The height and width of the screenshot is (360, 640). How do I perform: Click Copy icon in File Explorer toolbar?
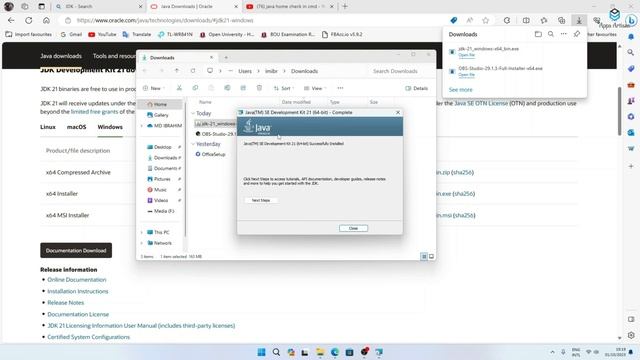click(195, 88)
